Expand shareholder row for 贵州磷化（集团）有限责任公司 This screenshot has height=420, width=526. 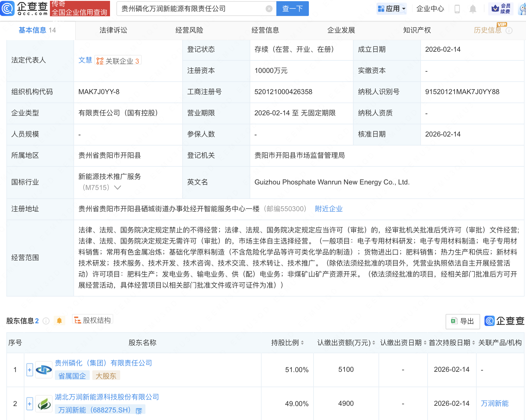(x=29, y=370)
